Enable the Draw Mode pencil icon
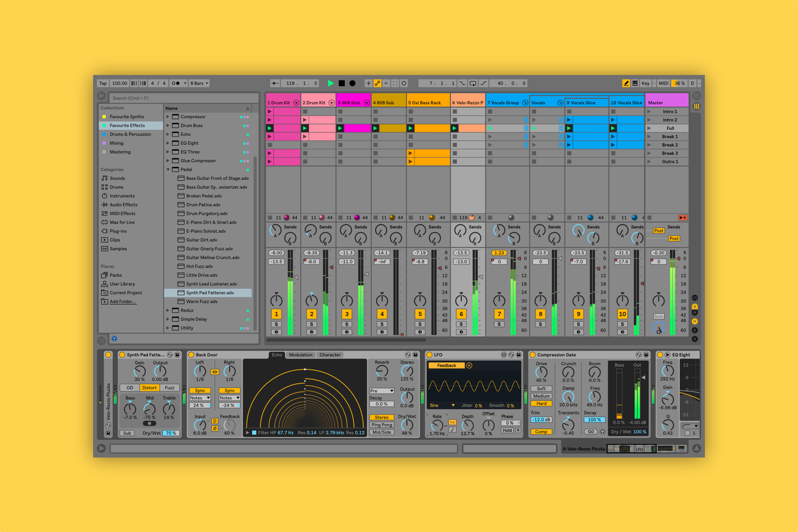Image resolution: width=798 pixels, height=532 pixels. point(626,83)
